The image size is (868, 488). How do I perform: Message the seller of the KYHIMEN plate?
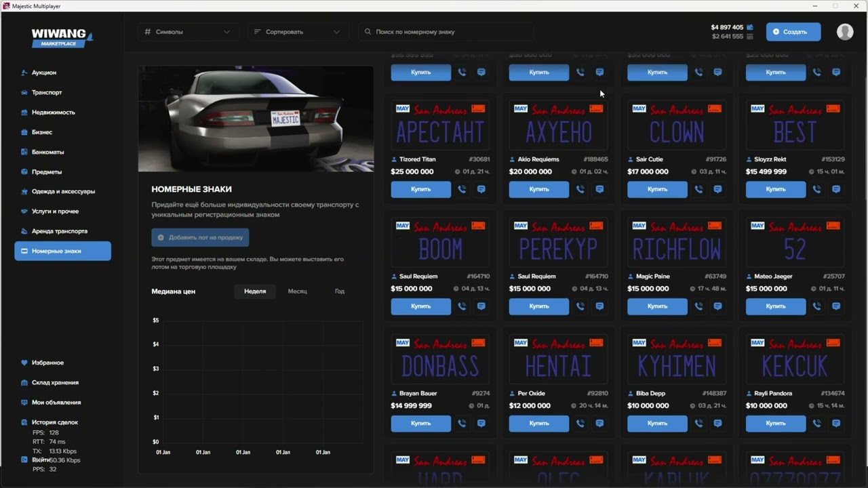click(717, 424)
